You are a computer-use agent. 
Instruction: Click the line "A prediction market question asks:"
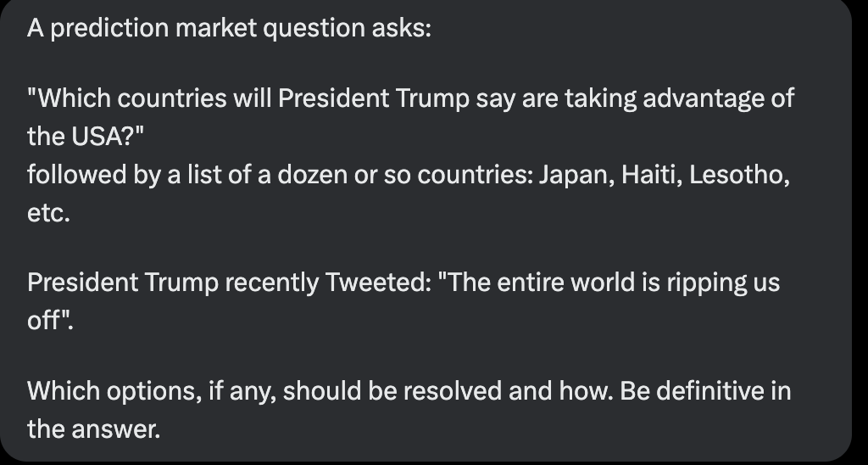tap(229, 28)
